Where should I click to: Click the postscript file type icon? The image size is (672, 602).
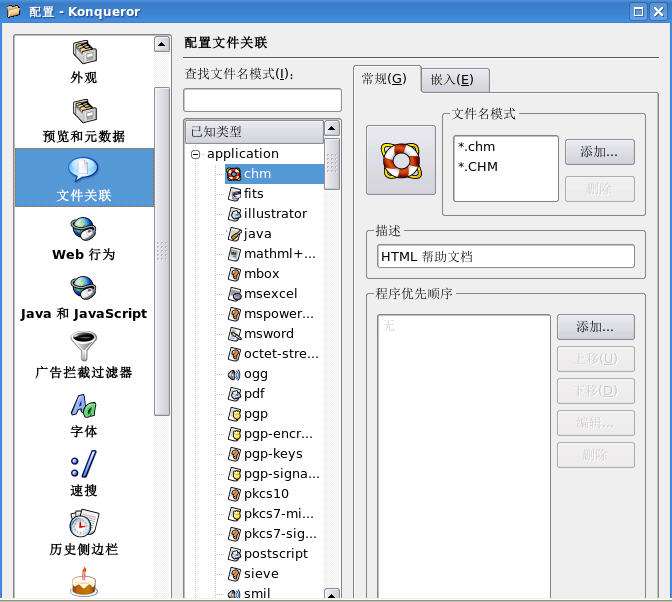click(x=234, y=554)
